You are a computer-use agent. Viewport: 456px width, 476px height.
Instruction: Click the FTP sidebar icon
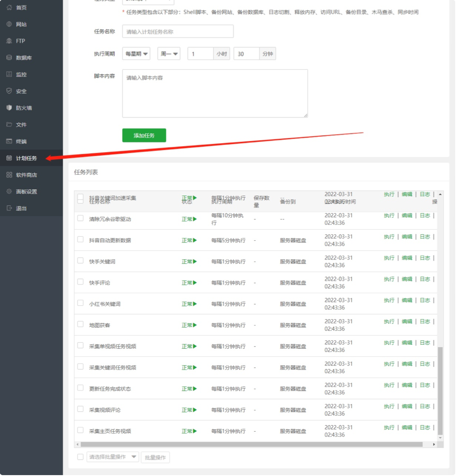coord(9,41)
